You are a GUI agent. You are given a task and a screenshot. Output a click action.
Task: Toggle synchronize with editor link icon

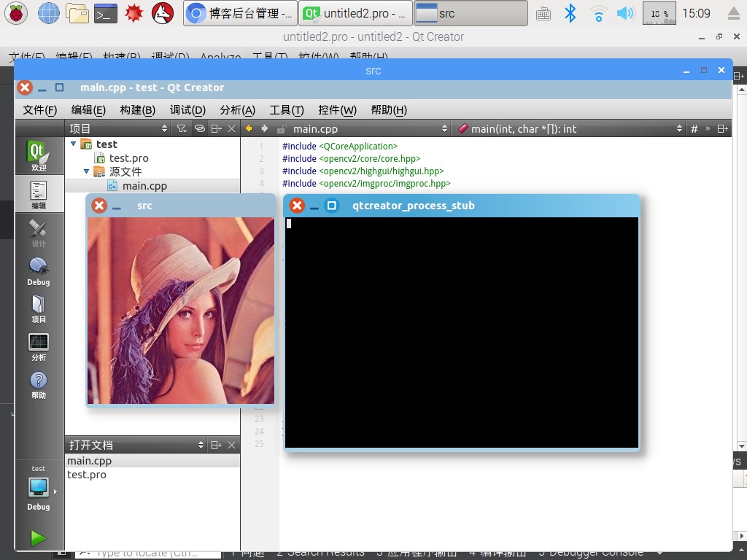[x=200, y=128]
